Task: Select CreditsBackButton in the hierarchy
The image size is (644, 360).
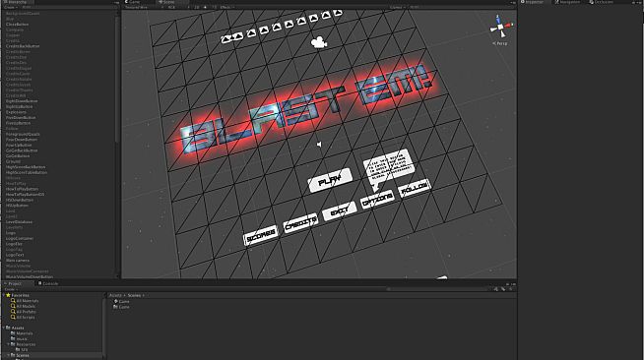Action: (23, 46)
